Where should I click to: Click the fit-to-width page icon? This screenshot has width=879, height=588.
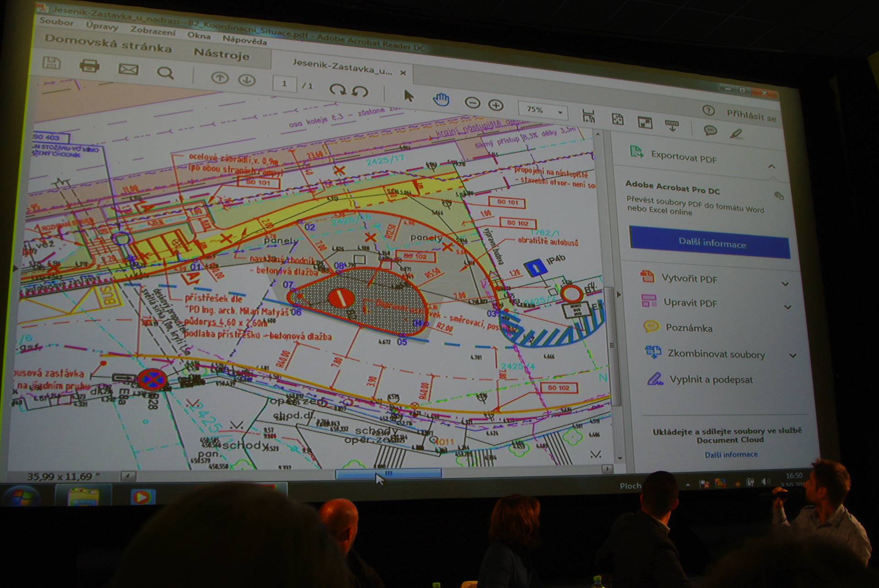(589, 116)
